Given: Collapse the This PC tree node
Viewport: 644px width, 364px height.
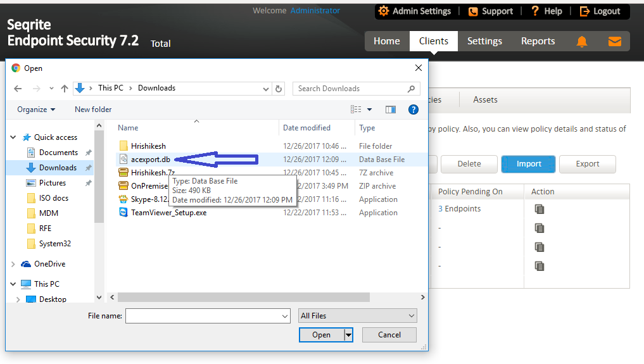Looking at the screenshot, I should tap(13, 284).
